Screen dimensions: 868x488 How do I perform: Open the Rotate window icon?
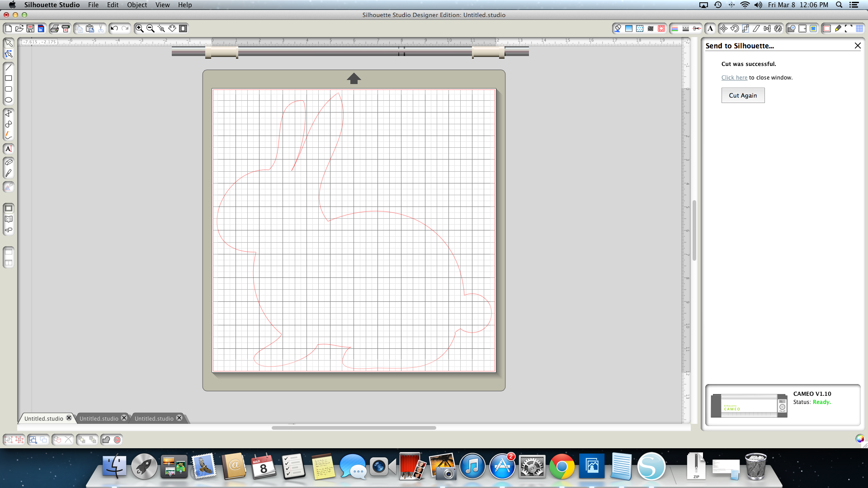pyautogui.click(x=735, y=28)
